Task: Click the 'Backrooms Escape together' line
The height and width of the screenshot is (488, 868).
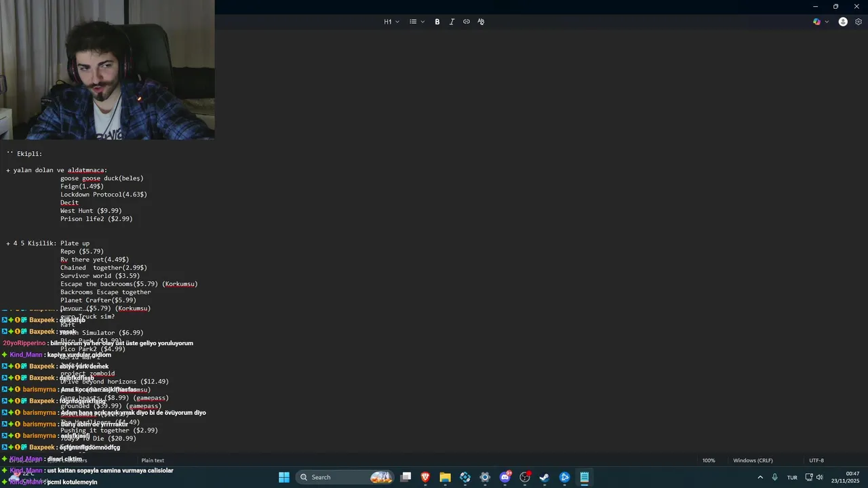Action: [x=106, y=292]
